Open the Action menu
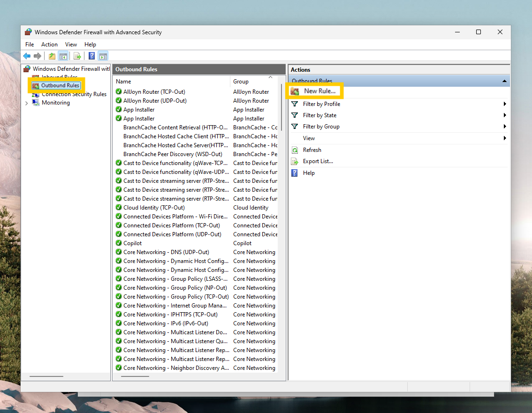Screen dimensions: 532x413 click(x=50, y=45)
